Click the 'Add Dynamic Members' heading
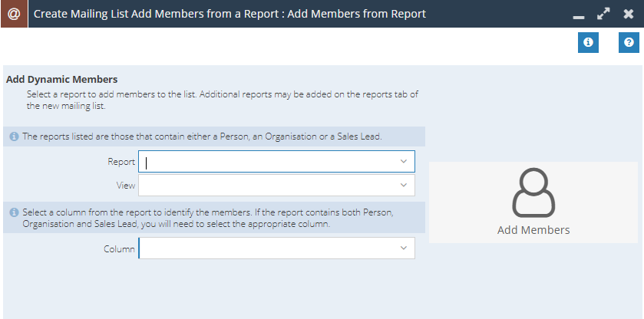Viewport: 644px width, 319px height. click(x=62, y=79)
